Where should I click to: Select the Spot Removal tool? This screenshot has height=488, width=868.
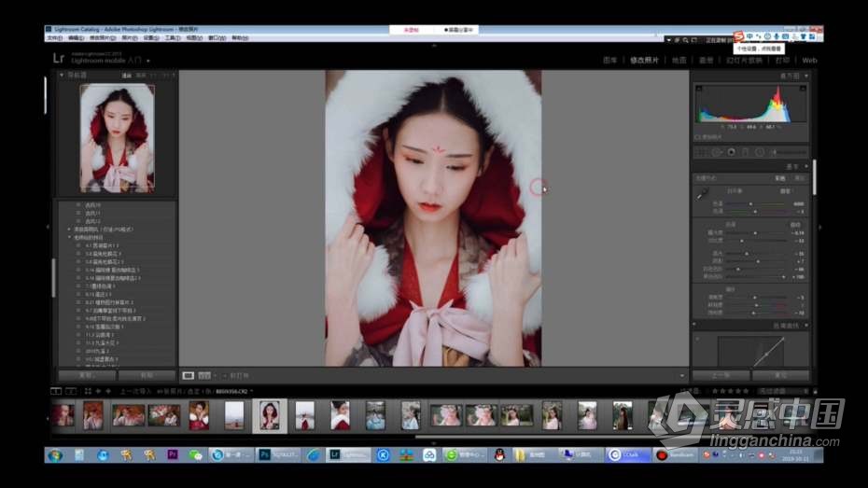pos(716,152)
